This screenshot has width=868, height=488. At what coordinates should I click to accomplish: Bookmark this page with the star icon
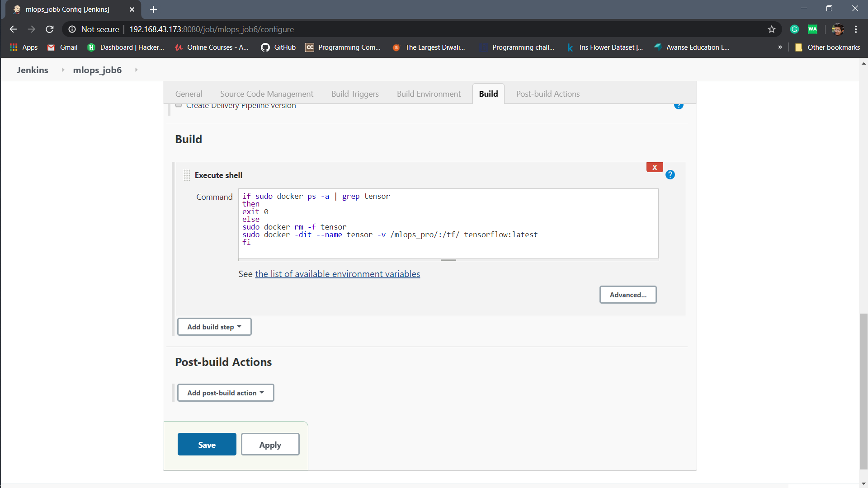(x=771, y=29)
